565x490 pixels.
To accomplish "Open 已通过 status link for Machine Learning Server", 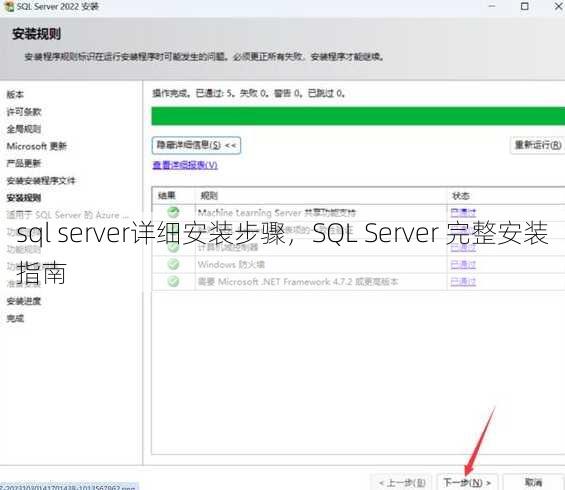I will [463, 213].
